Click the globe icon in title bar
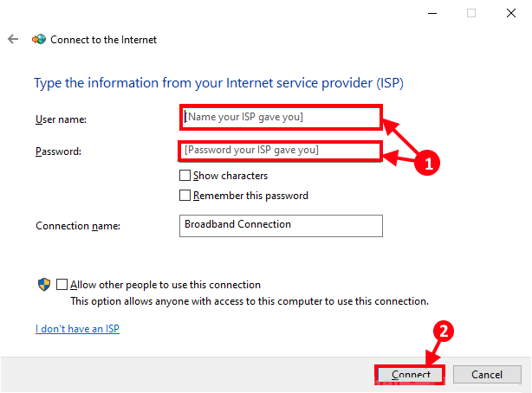The image size is (532, 393). click(x=39, y=40)
